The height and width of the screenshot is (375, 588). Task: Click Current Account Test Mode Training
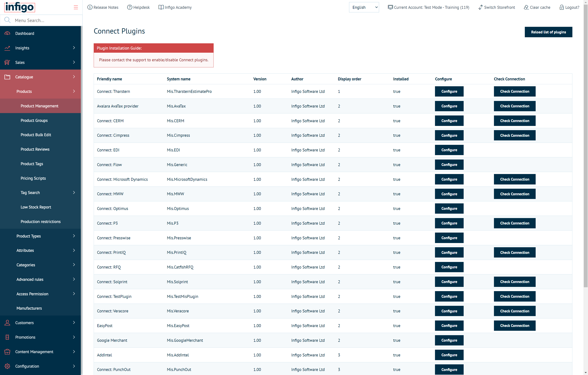coord(429,7)
